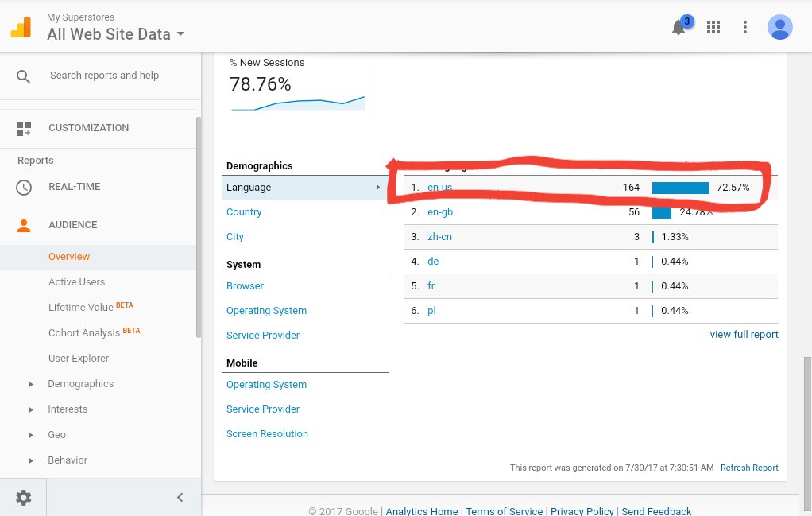
Task: Click the Google Analytics logo
Action: (x=21, y=27)
